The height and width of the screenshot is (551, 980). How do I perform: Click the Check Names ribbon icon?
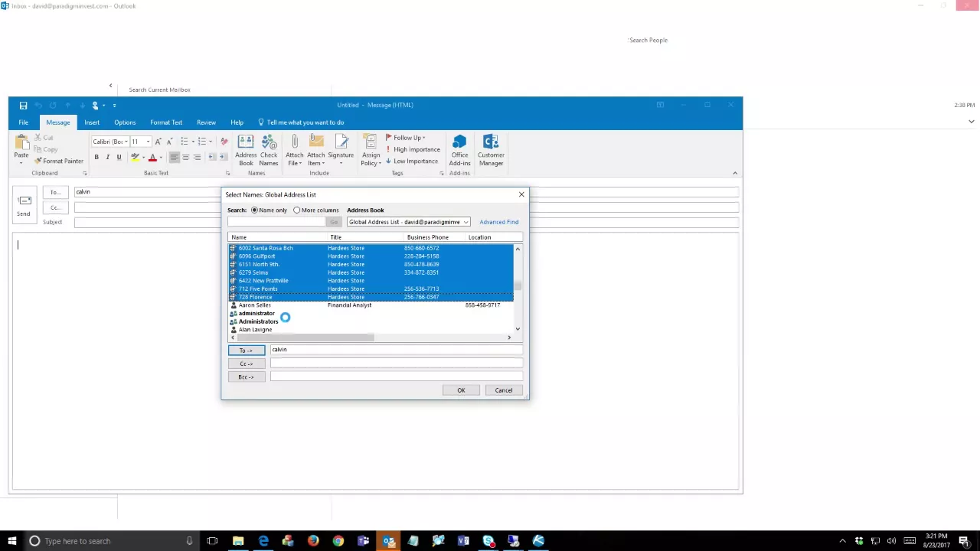point(269,150)
